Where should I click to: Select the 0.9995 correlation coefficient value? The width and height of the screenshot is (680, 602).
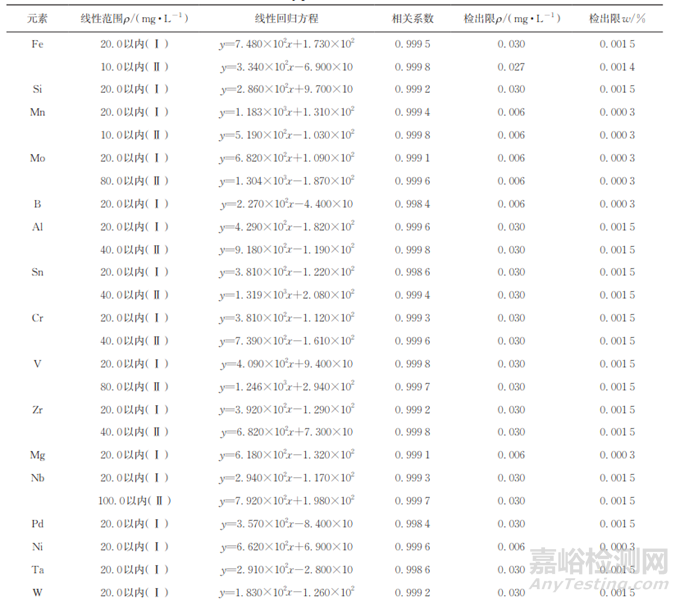[x=413, y=43]
